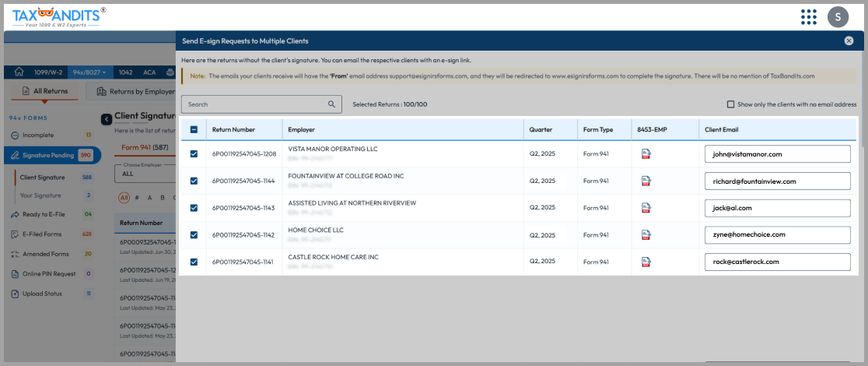
Task: Click return number 6P001192547045-1143
Action: (244, 208)
